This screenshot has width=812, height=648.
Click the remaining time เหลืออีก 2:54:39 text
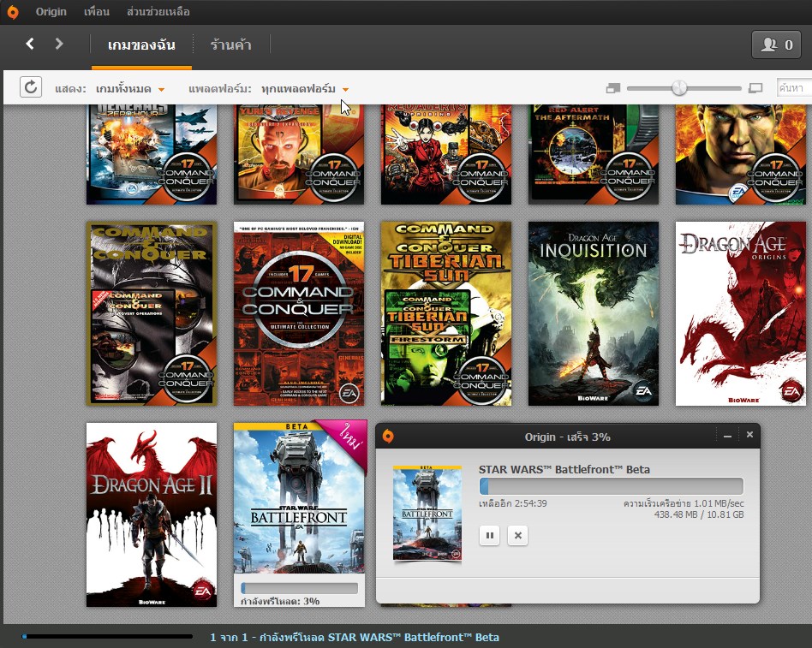point(513,503)
